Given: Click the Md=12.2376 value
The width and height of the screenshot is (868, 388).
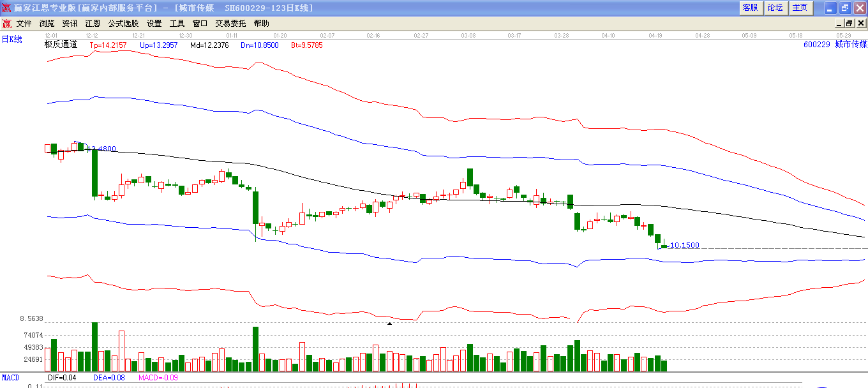Looking at the screenshot, I should point(209,45).
